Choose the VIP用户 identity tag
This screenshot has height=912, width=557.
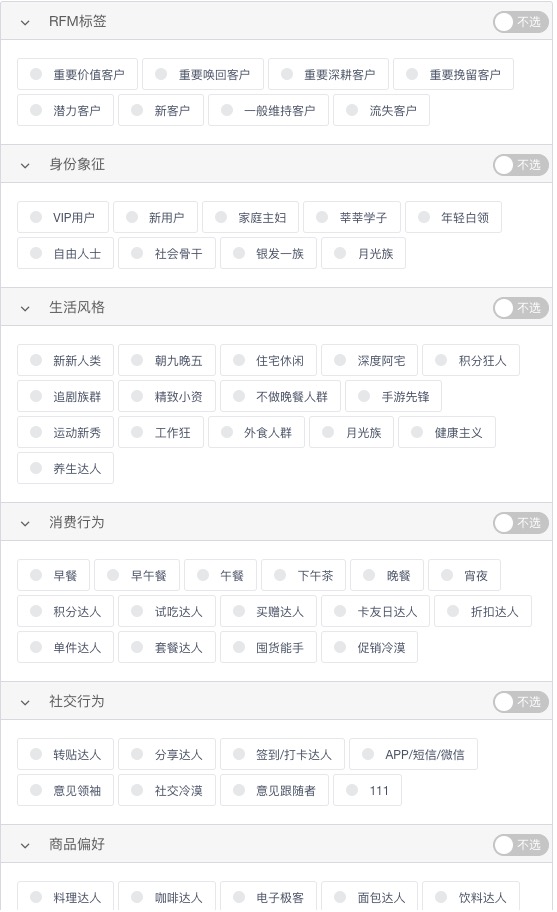click(x=63, y=218)
